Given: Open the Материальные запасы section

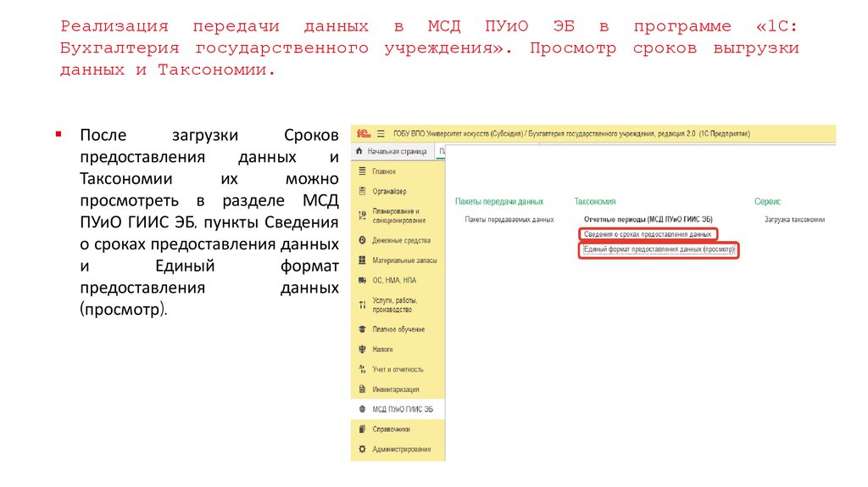Looking at the screenshot, I should click(x=404, y=260).
